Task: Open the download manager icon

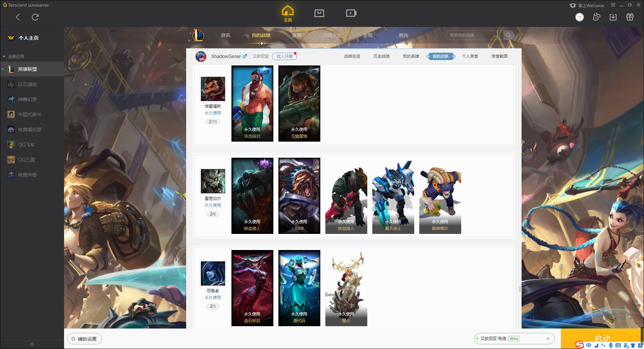Action: click(613, 17)
